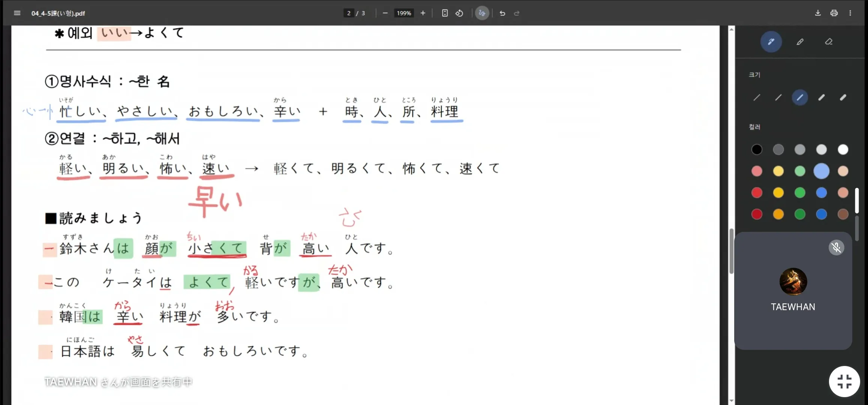The image size is (868, 405).
Task: Pick the selected light blue swatch
Action: [x=822, y=171]
